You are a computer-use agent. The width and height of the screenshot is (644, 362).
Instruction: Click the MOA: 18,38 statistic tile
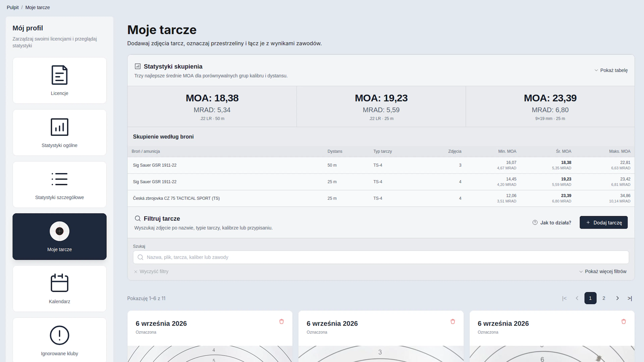[x=212, y=107]
